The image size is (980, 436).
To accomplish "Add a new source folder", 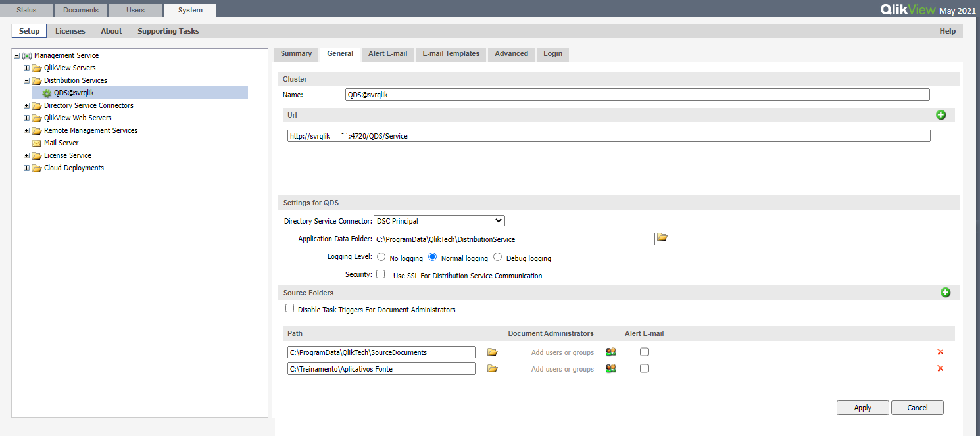I will pos(946,293).
